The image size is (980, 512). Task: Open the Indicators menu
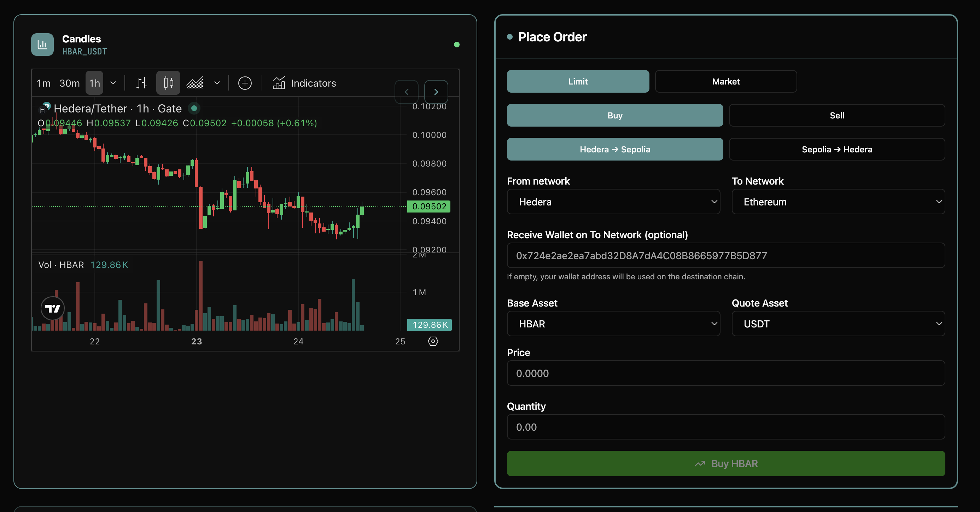304,83
